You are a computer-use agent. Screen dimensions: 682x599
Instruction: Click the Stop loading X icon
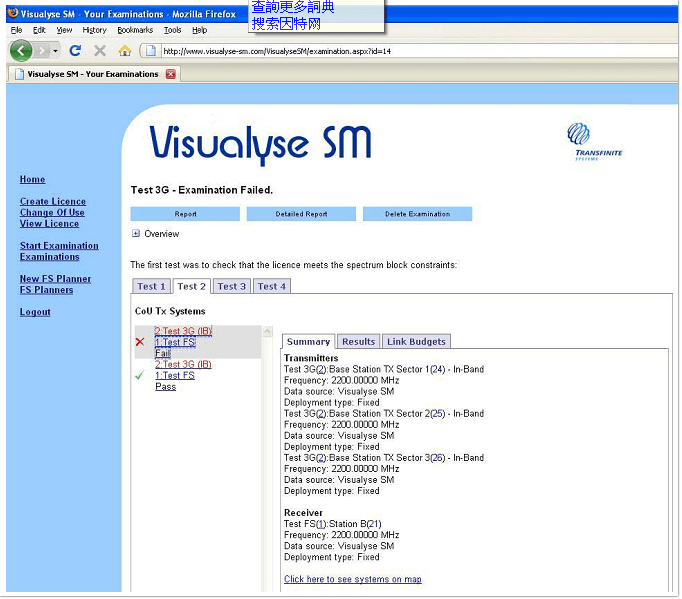click(100, 50)
